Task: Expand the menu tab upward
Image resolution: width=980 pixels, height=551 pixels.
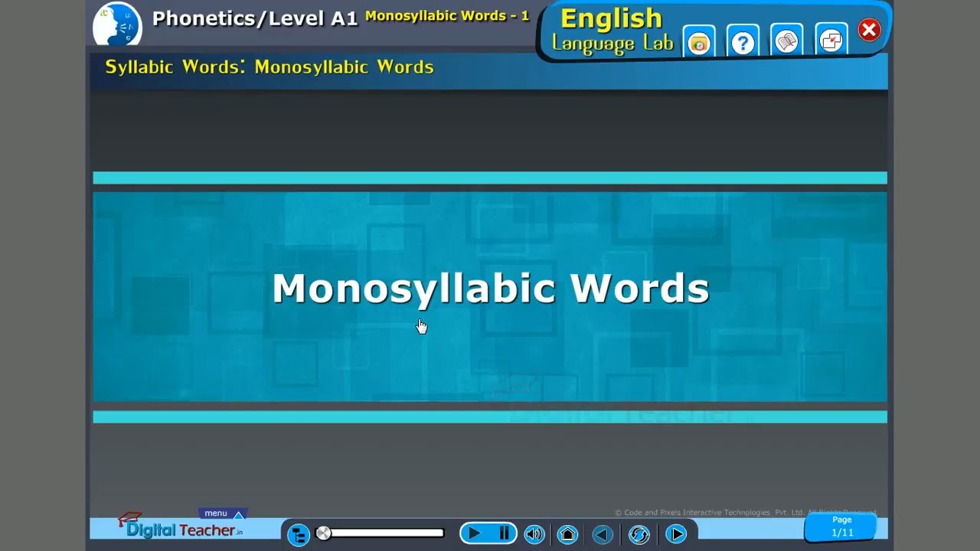Action: point(223,514)
